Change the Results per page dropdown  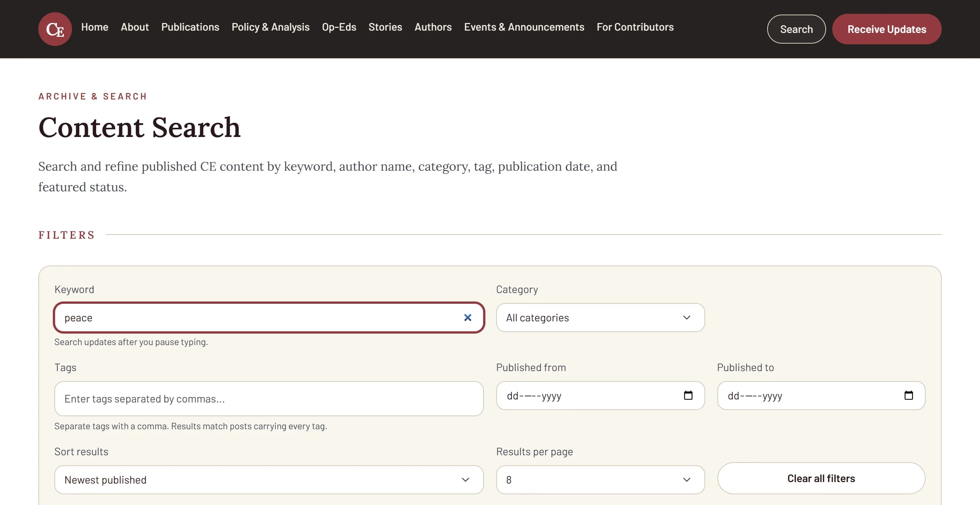[600, 480]
